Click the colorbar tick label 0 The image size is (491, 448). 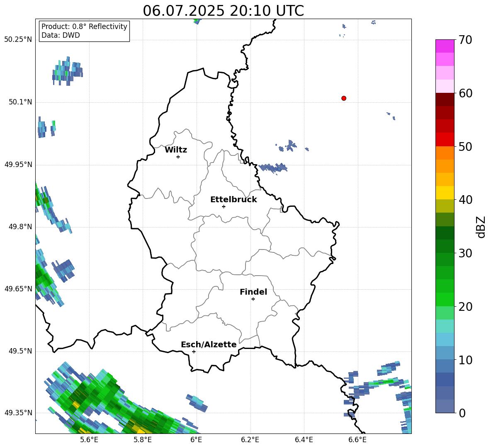(462, 413)
